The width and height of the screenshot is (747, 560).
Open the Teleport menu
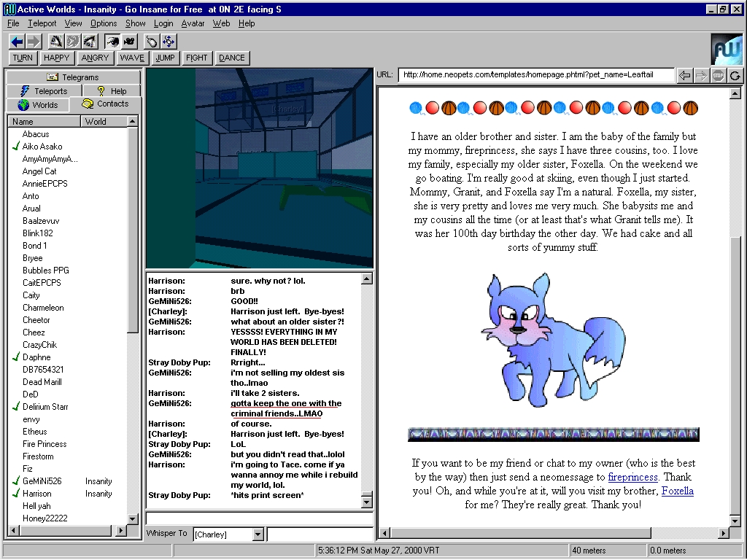click(x=42, y=23)
